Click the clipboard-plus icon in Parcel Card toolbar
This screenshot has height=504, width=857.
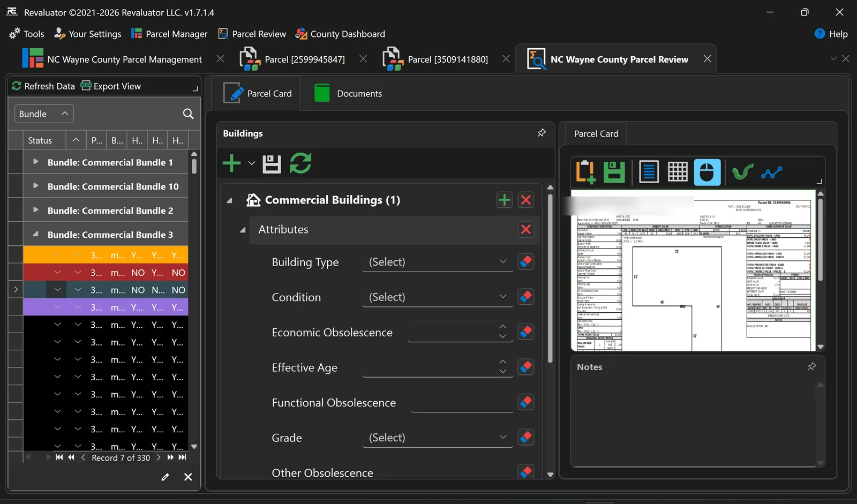point(585,172)
